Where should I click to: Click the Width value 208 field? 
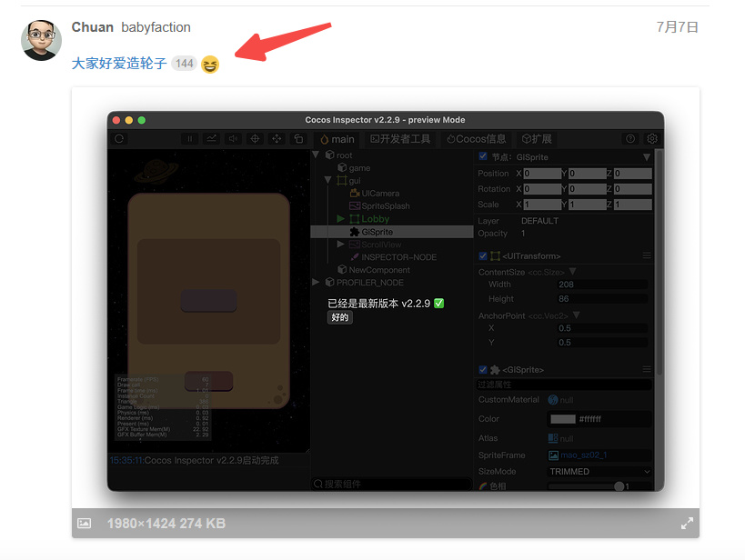[602, 285]
